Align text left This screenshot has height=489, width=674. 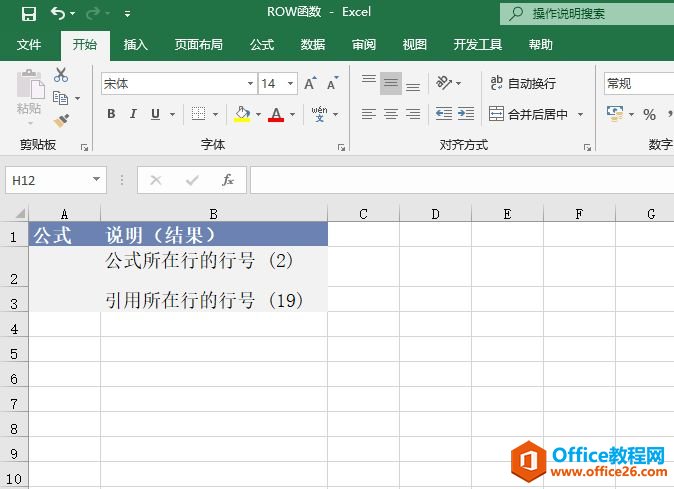(x=369, y=114)
